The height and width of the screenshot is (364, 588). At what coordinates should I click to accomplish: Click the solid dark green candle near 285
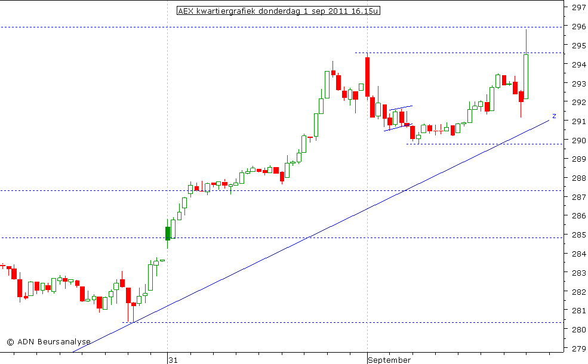pyautogui.click(x=168, y=233)
